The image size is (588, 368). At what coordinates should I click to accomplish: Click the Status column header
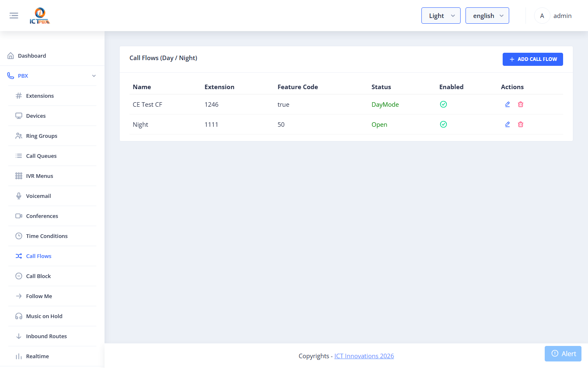[381, 87]
